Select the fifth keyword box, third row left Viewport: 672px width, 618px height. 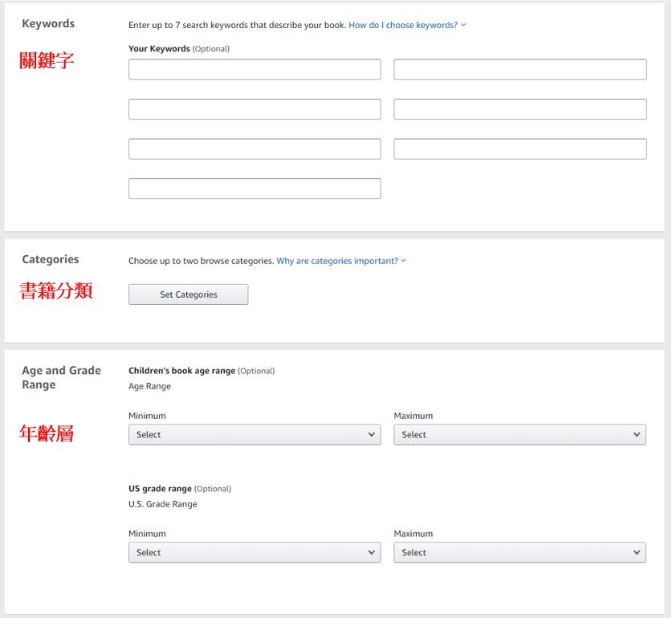click(x=255, y=148)
